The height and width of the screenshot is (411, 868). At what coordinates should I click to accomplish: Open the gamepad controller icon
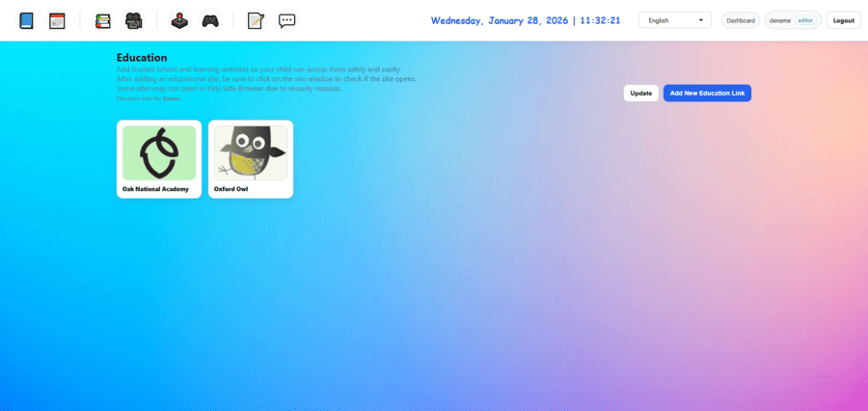210,21
